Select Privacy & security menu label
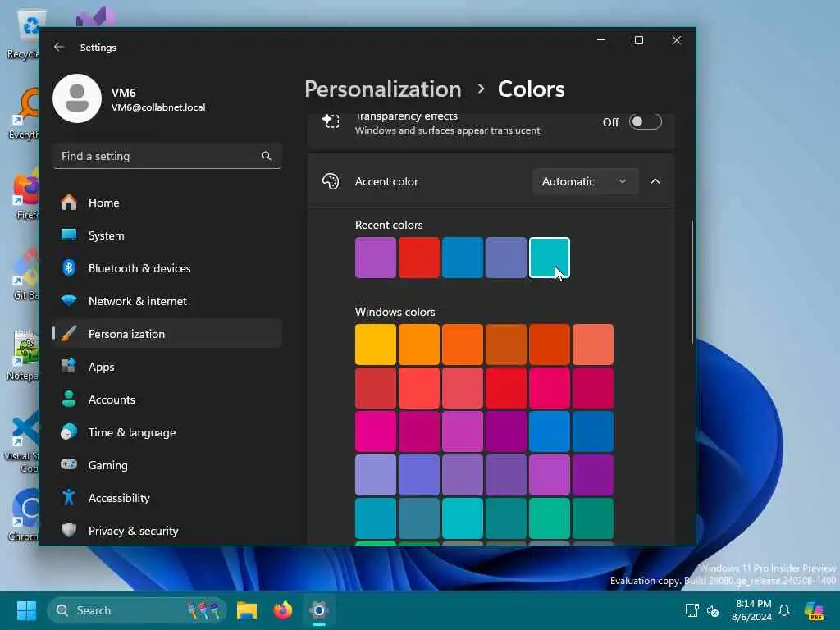Screen dimensions: 840x630 tap(134, 531)
